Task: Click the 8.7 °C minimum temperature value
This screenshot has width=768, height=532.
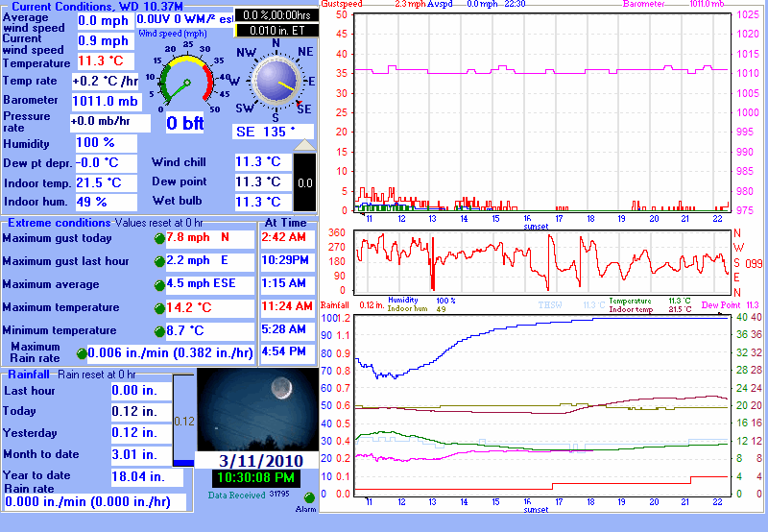Action: tap(210, 330)
